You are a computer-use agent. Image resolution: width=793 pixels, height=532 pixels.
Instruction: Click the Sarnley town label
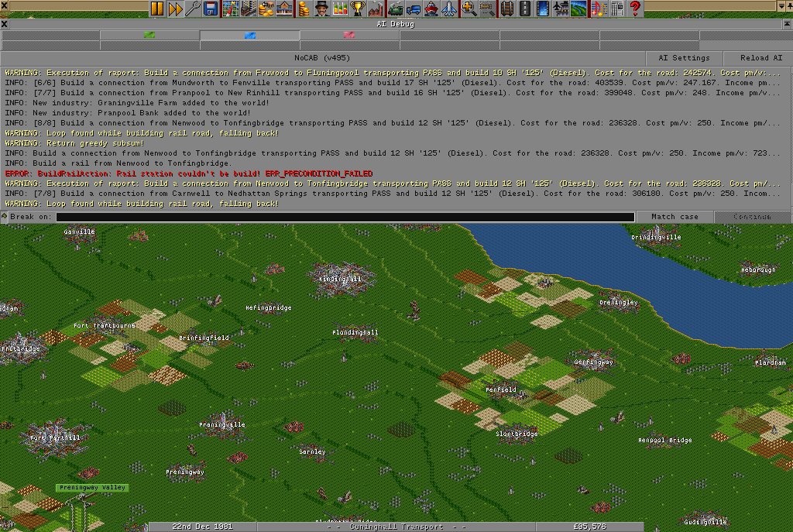tap(312, 452)
